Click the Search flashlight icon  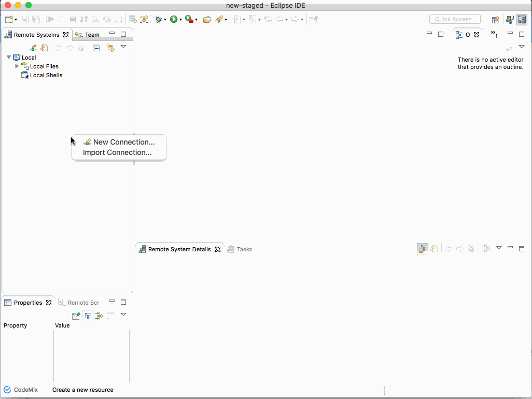219,19
